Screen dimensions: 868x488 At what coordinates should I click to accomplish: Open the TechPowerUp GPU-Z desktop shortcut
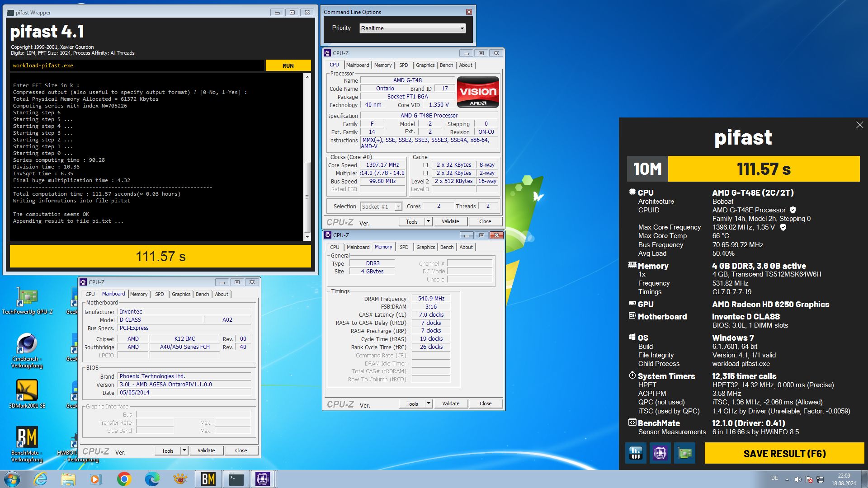tap(27, 300)
